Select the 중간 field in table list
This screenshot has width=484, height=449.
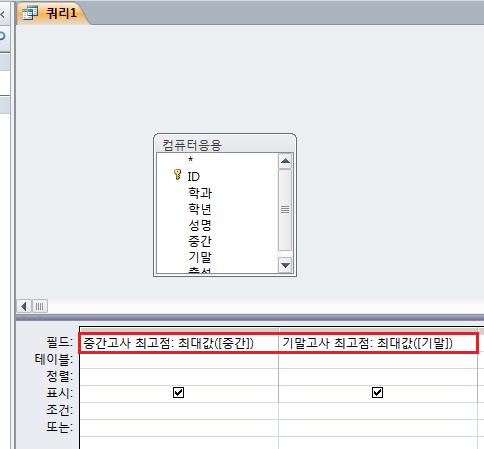tap(200, 241)
